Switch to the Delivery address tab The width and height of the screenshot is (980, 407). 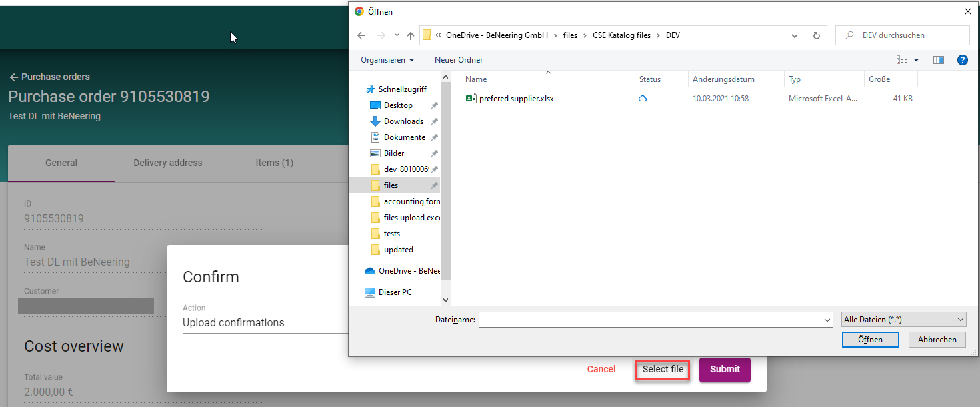click(167, 163)
